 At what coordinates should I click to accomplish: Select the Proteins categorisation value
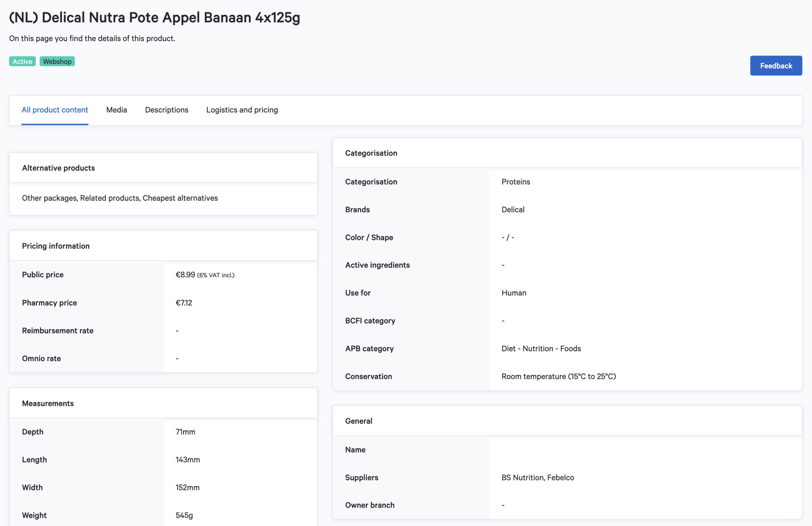click(x=515, y=182)
